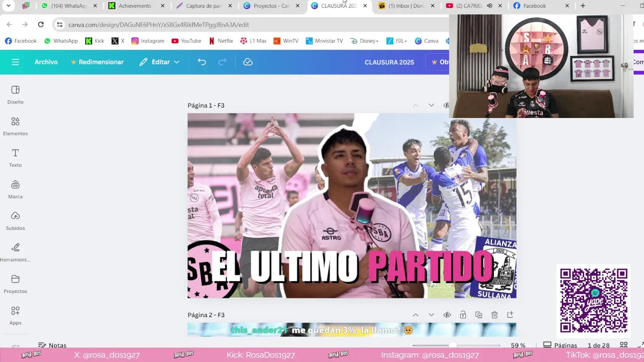Close the CLAUSURA 2025 browser tab
The width and height of the screenshot is (644, 362).
point(365,6)
